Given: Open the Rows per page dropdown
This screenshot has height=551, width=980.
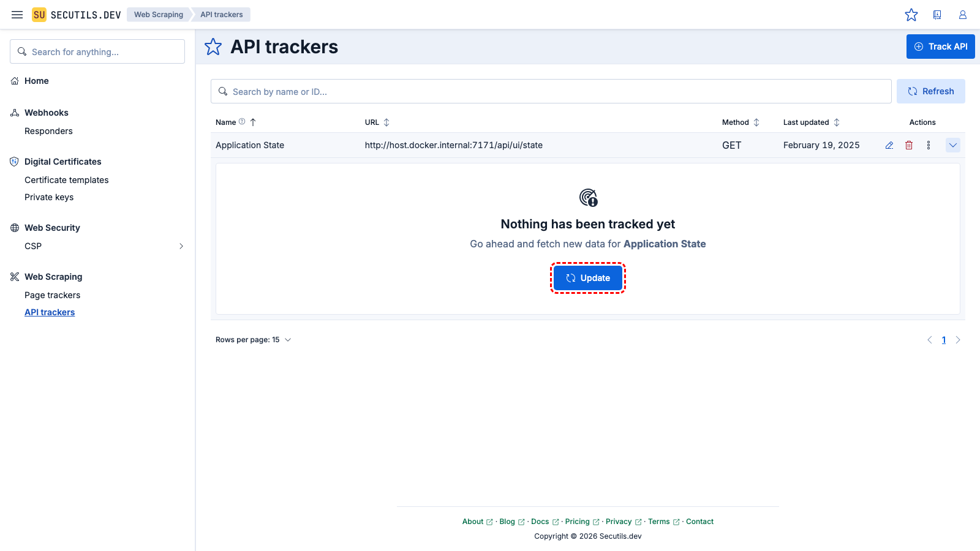Looking at the screenshot, I should pyautogui.click(x=253, y=340).
